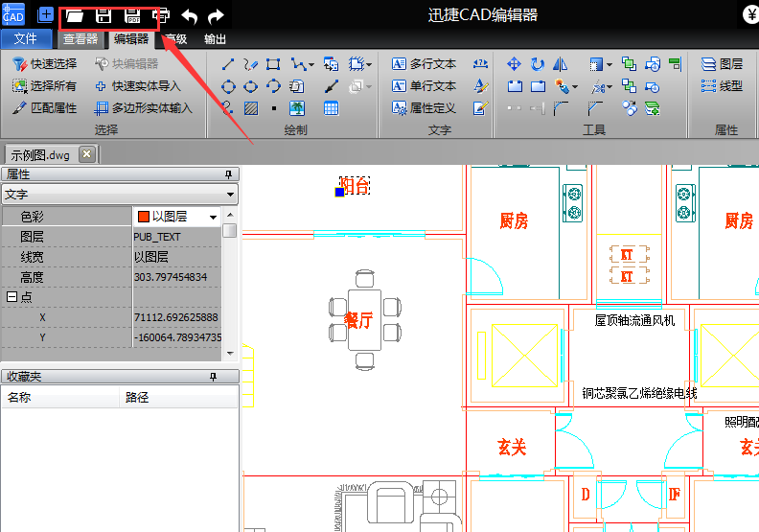Open the 色彩 color 以图层 dropdown
This screenshot has height=532, width=759.
[x=213, y=217]
